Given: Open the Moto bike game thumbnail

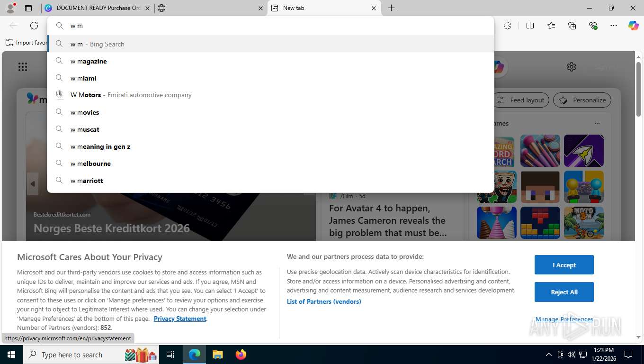Looking at the screenshot, I should click(584, 223).
